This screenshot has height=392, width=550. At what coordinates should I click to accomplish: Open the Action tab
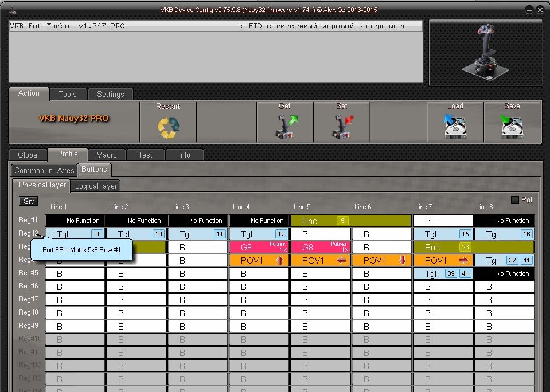(x=29, y=93)
